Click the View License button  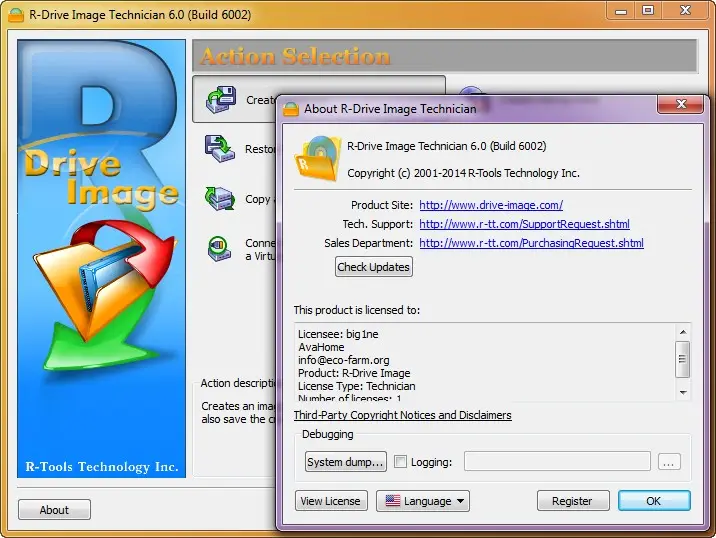tap(331, 501)
